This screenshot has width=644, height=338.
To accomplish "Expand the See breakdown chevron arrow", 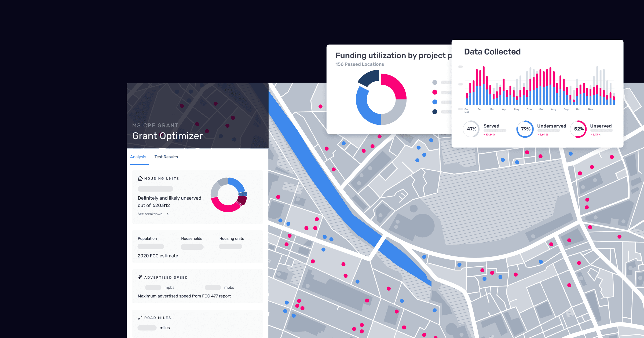I will [168, 214].
